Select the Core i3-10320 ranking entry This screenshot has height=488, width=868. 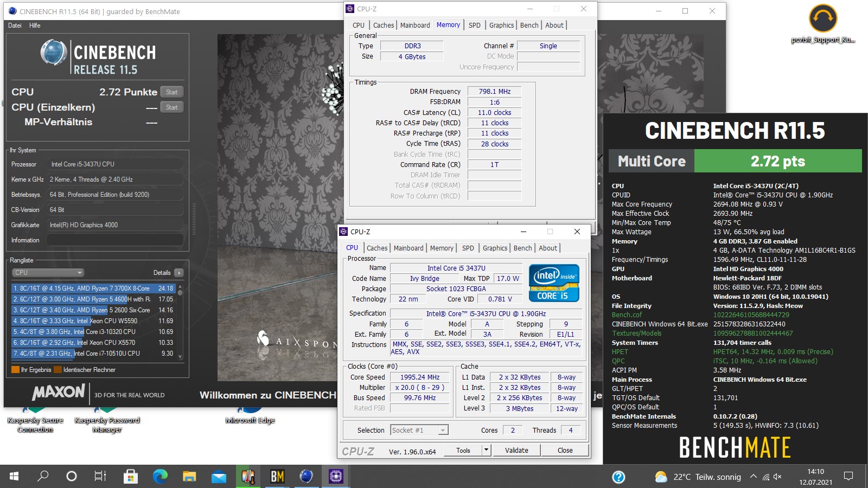coord(93,332)
